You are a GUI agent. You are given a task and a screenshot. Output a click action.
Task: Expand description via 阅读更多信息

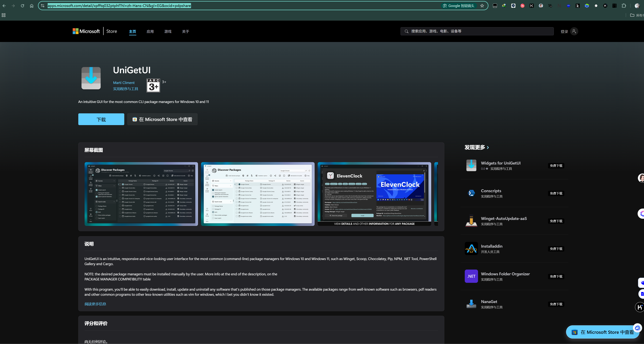[95, 304]
